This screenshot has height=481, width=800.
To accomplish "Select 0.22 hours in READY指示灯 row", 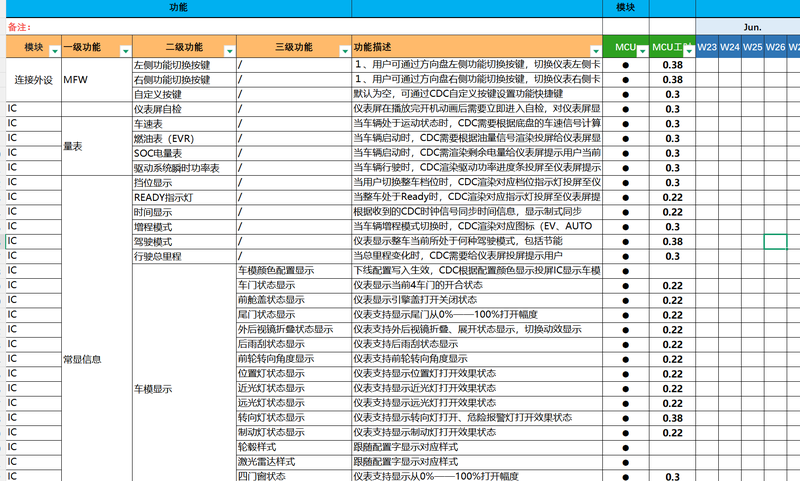I will (x=672, y=198).
